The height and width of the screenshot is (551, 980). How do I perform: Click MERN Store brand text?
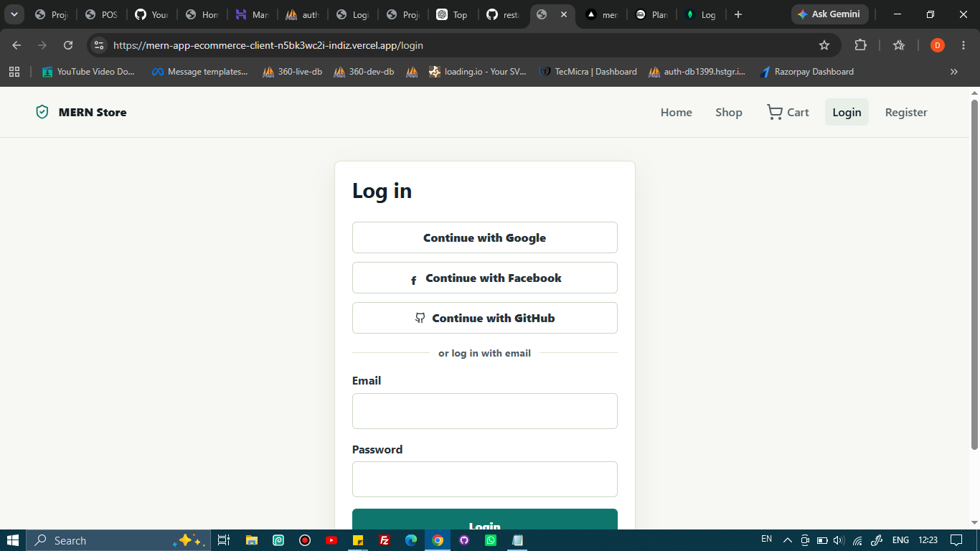tap(93, 112)
